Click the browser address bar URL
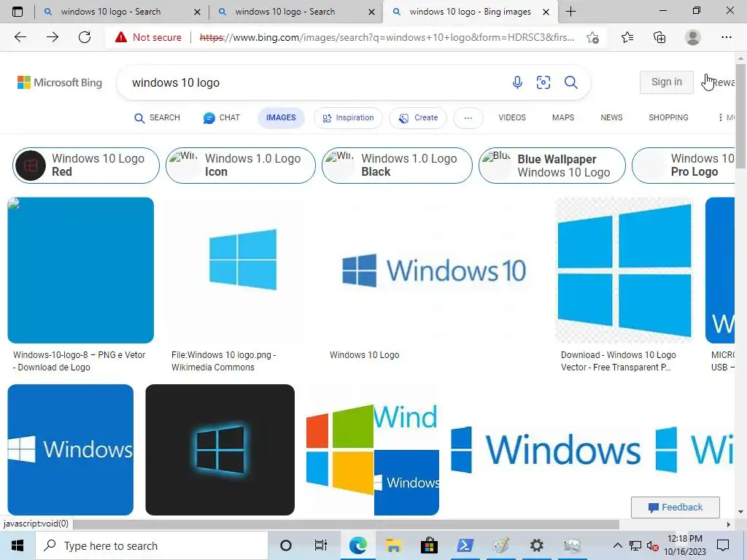This screenshot has height=560, width=747. [x=387, y=37]
